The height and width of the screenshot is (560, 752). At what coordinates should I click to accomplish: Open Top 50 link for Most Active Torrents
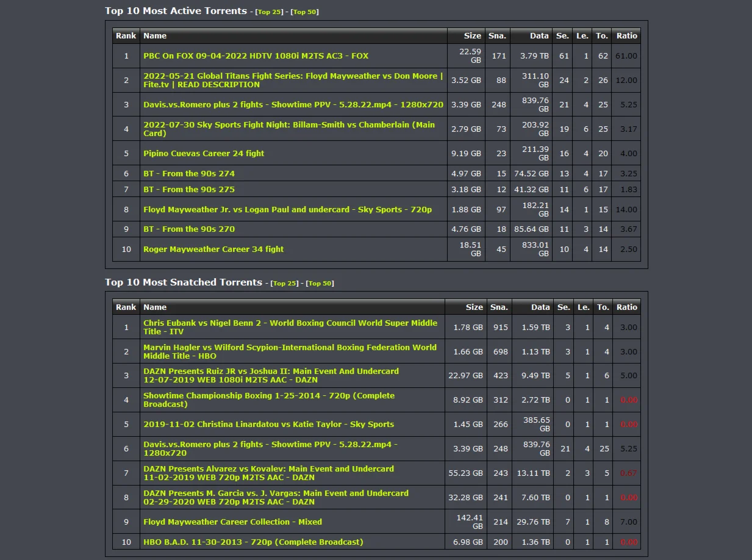click(305, 12)
